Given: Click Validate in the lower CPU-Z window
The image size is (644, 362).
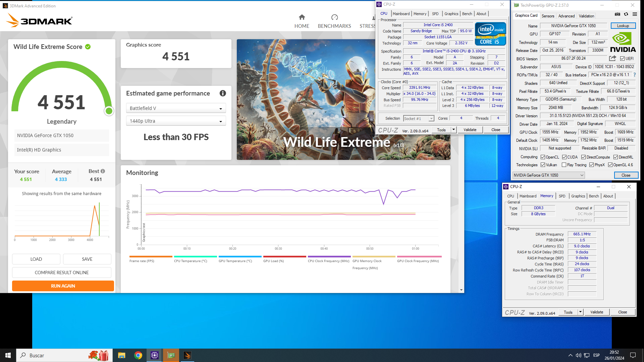Looking at the screenshot, I should point(596,312).
